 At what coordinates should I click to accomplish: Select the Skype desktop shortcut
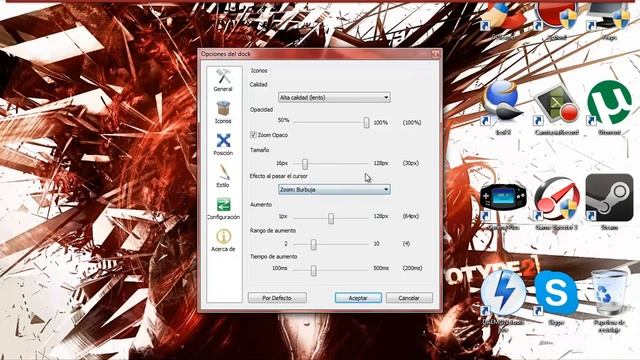pos(556,297)
